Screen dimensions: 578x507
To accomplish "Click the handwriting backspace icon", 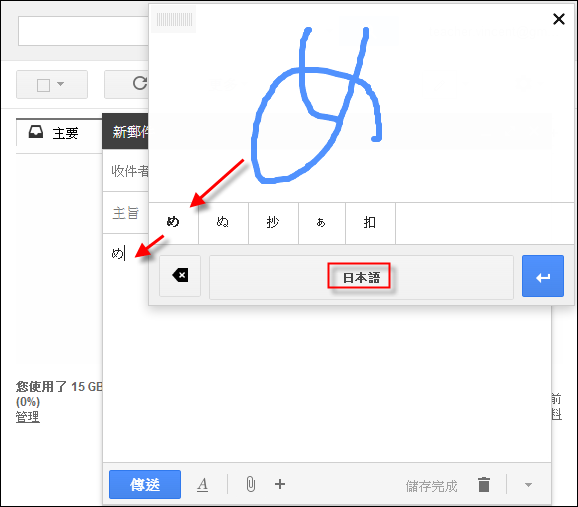I will [180, 275].
